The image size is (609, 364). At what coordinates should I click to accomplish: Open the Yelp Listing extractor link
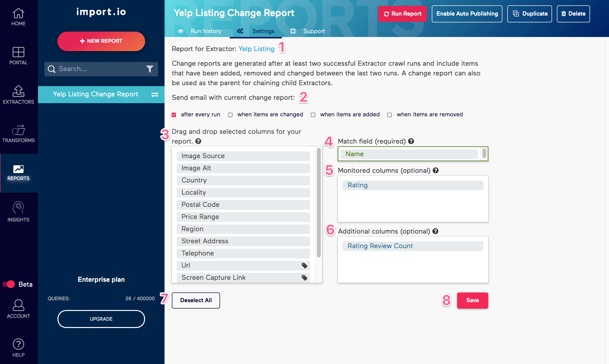click(x=256, y=49)
